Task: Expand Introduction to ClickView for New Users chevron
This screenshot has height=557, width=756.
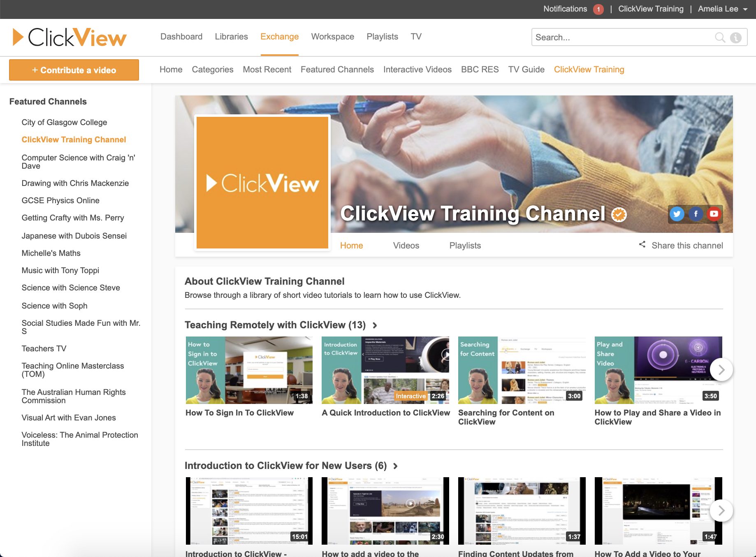Action: point(395,466)
